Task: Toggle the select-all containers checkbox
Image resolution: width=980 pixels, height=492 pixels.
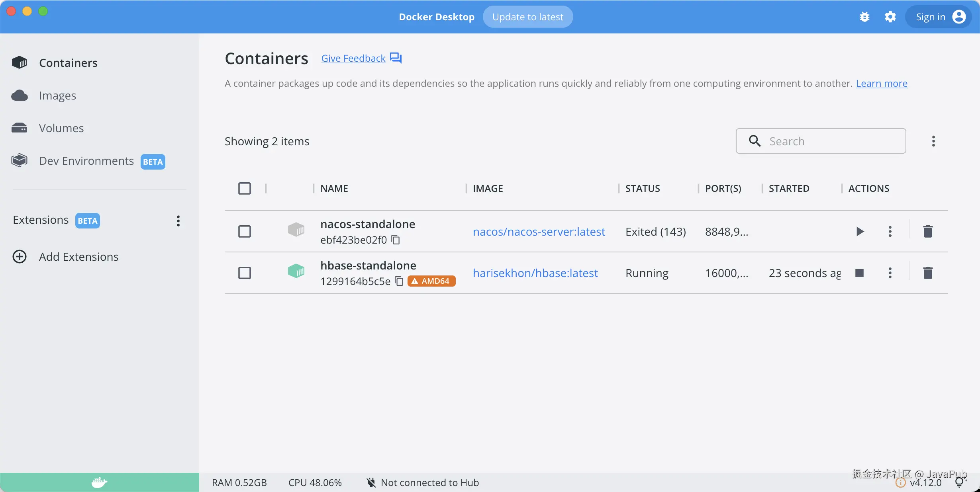Action: point(245,188)
